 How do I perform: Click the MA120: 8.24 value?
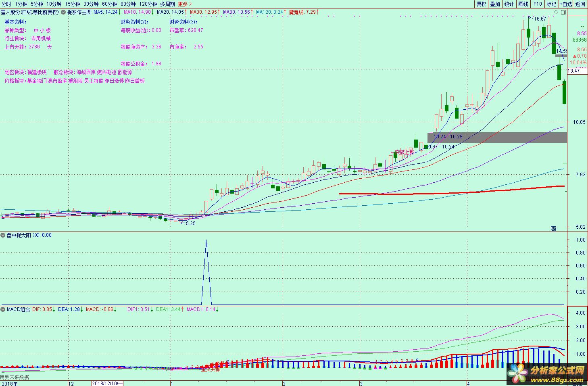271,13
